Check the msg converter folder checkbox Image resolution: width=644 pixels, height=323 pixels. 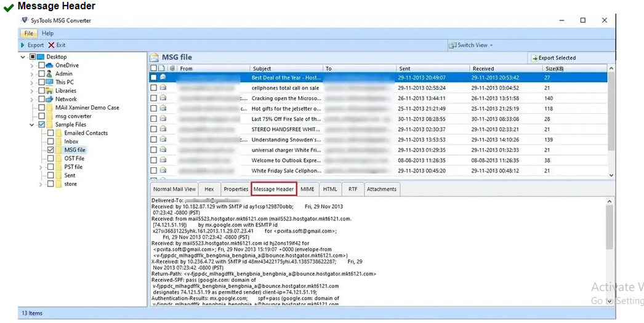pos(41,116)
